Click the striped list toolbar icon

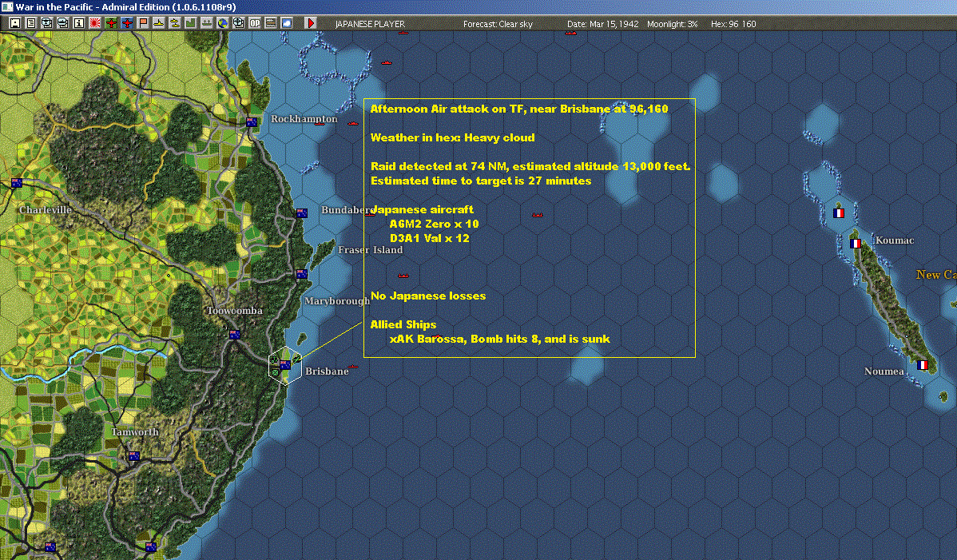click(x=270, y=23)
